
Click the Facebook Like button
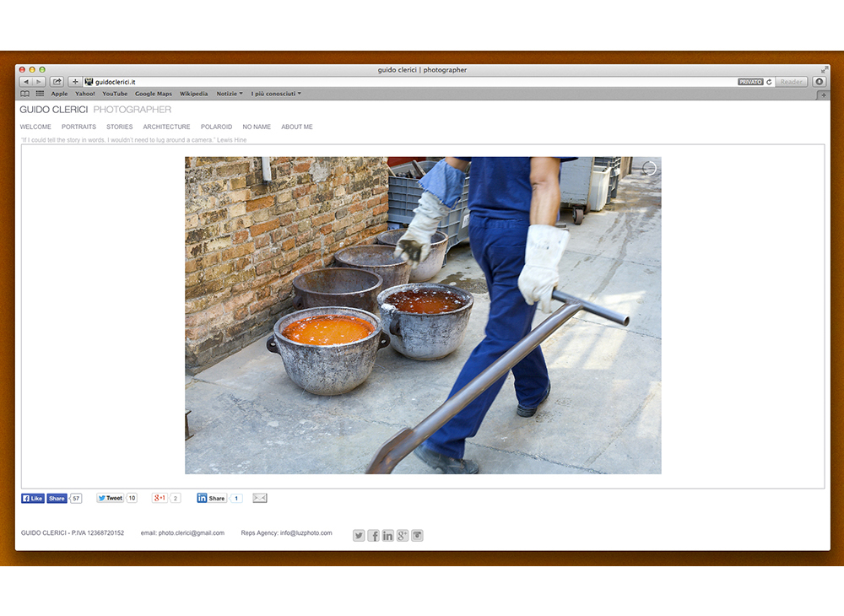click(x=33, y=498)
